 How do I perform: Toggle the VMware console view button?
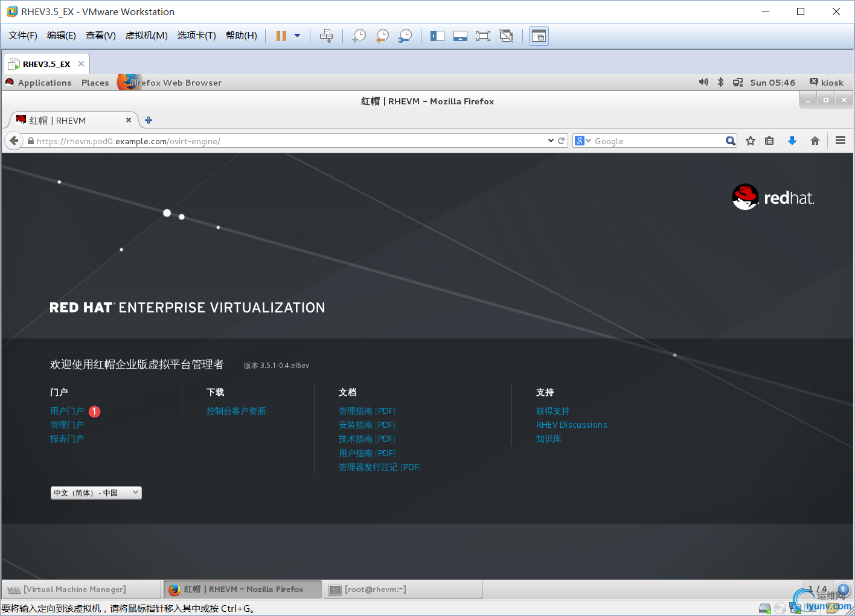(x=539, y=36)
